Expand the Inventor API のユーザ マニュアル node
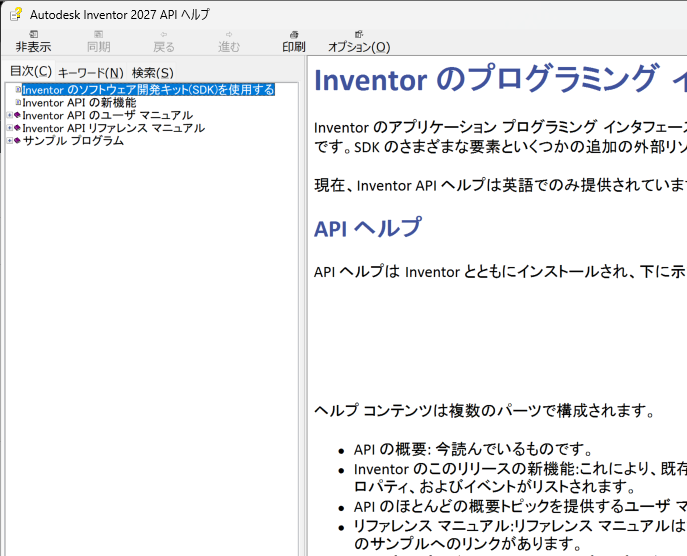687x556 pixels. 10,115
